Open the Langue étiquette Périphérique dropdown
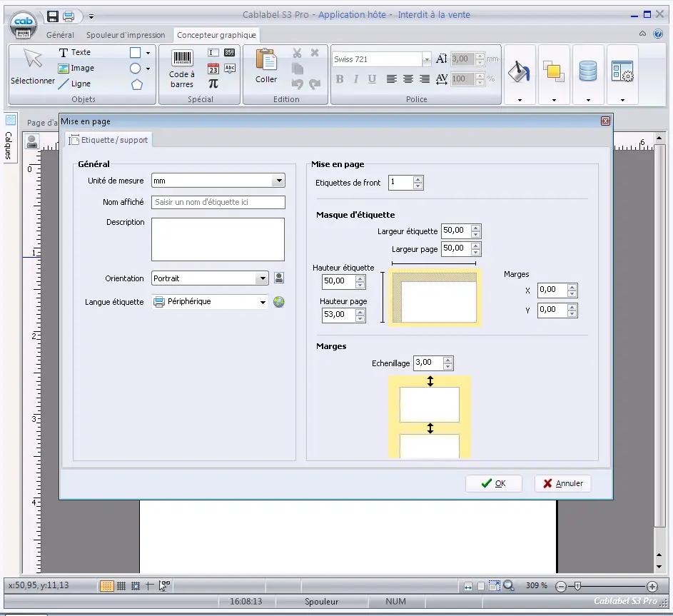 [x=210, y=302]
